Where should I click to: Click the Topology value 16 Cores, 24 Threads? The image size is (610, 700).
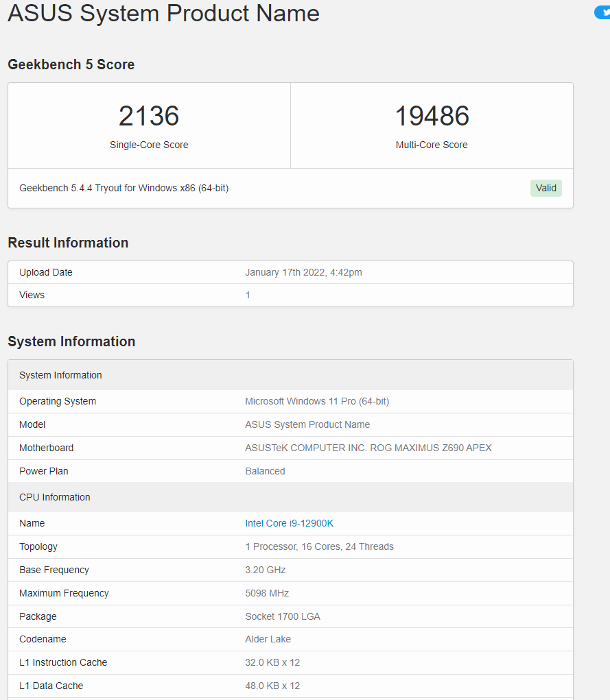tap(319, 546)
